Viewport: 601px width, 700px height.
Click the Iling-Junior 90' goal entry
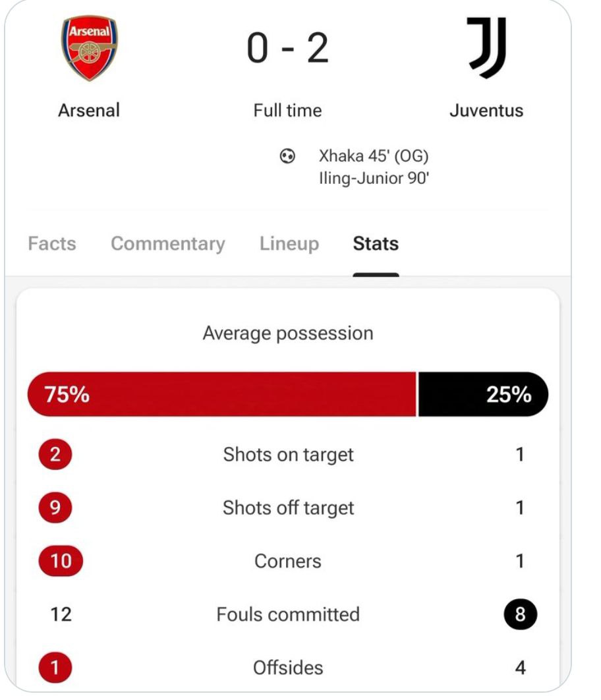(x=374, y=178)
